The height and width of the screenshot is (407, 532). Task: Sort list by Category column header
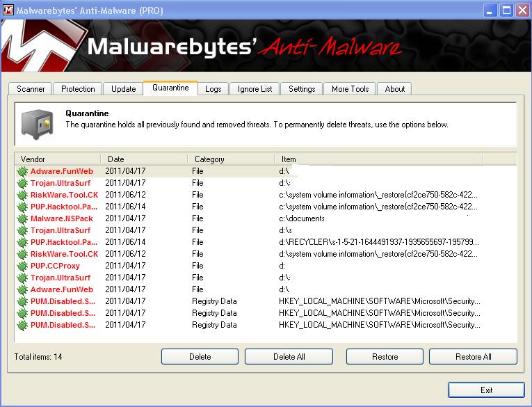coord(231,159)
